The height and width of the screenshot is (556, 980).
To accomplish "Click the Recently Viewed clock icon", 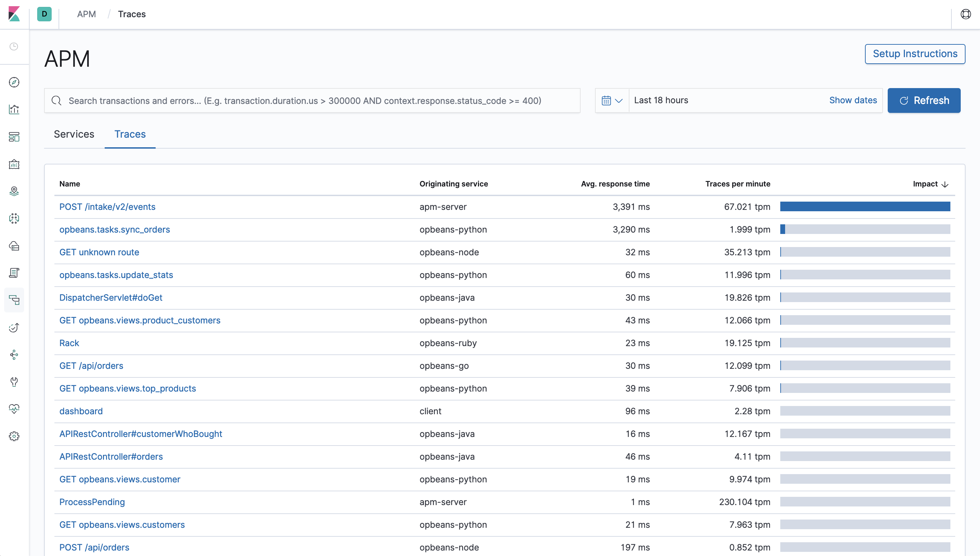I will tap(14, 46).
